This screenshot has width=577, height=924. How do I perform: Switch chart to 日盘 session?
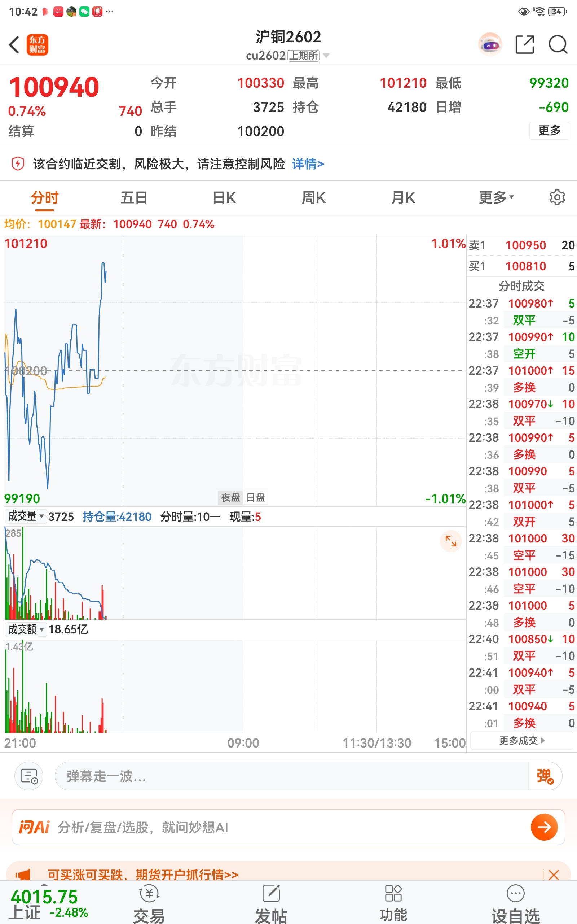point(256,497)
